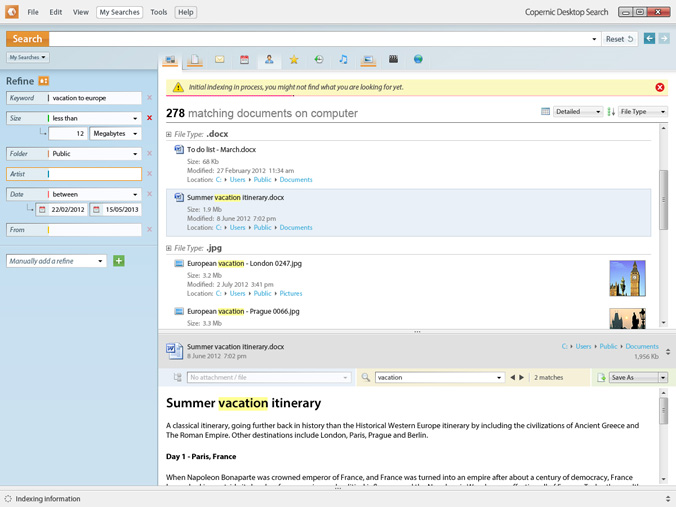Collapse the .docx file type group
This screenshot has width=676, height=507.
[169, 134]
